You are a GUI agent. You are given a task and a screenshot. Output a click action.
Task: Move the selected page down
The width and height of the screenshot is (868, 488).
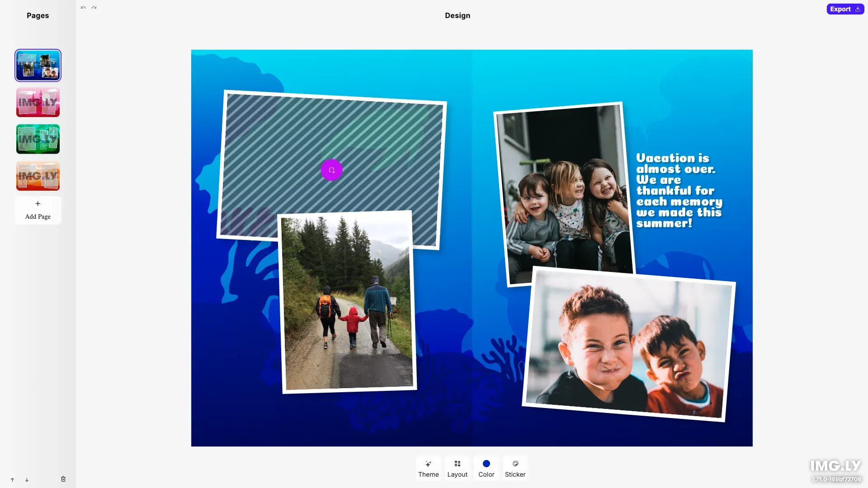point(27,480)
